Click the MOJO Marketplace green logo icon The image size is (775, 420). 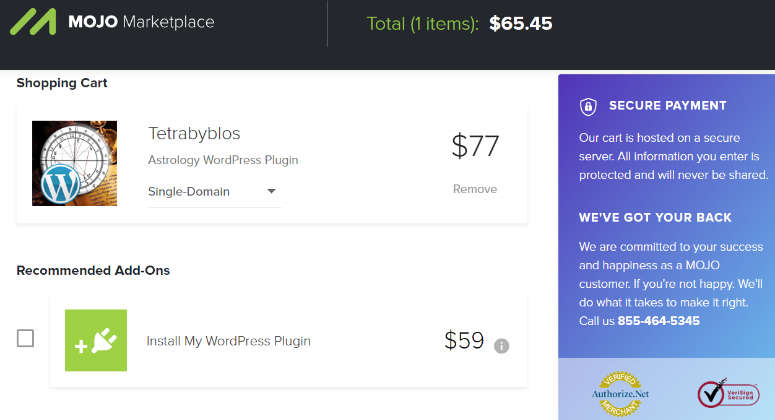click(33, 22)
